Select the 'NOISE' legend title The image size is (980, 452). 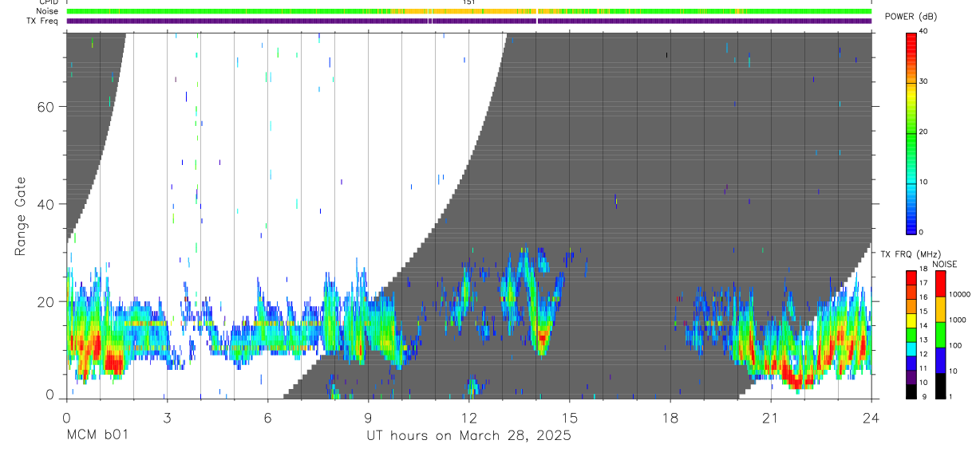(943, 264)
